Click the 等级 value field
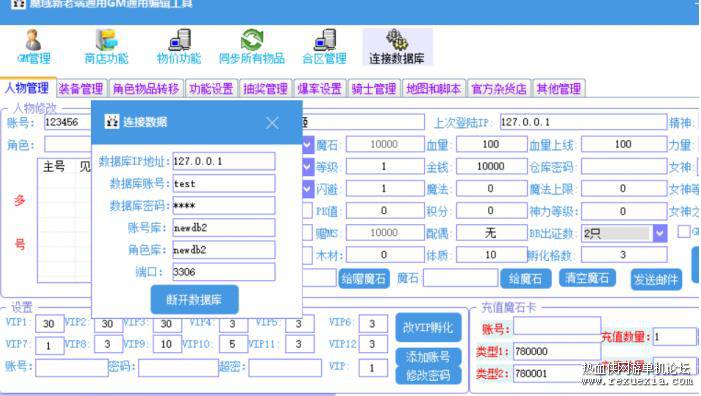 pyautogui.click(x=384, y=166)
